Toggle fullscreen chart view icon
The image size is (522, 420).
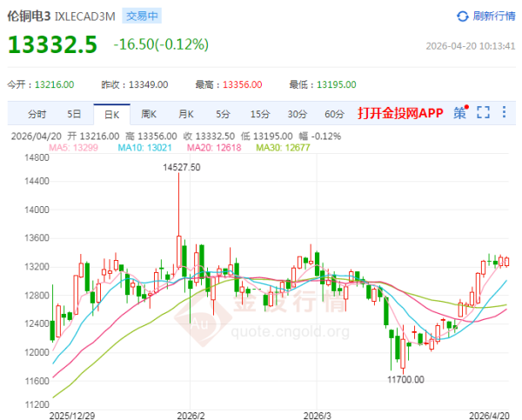click(x=483, y=112)
